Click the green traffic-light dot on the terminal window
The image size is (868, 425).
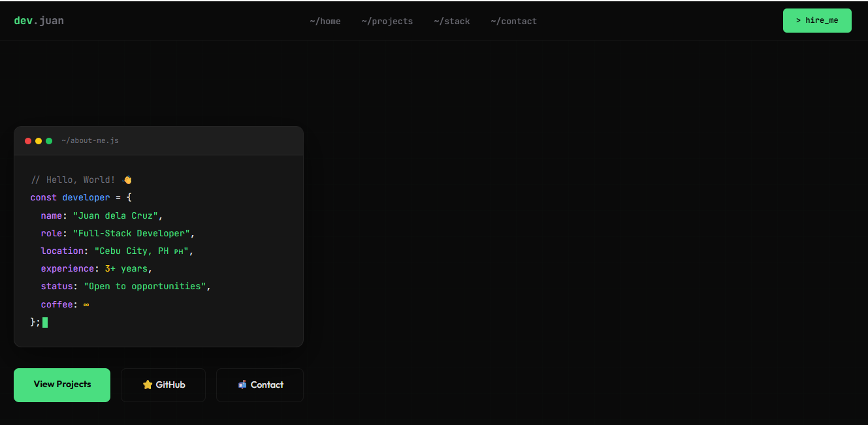[x=49, y=140]
